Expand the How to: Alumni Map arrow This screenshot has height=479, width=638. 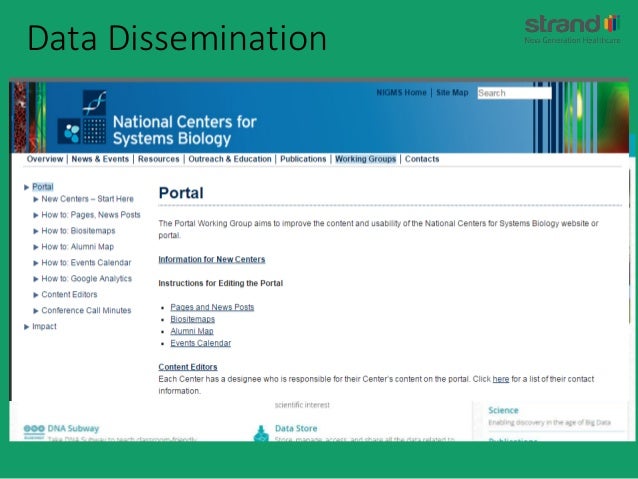(x=36, y=247)
